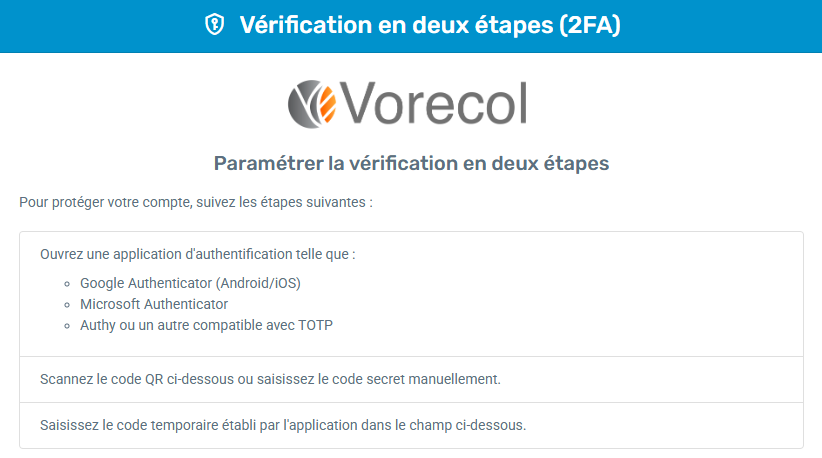This screenshot has height=458, width=822.
Task: Click the Microsoft Authenticator list item
Action: 154,304
